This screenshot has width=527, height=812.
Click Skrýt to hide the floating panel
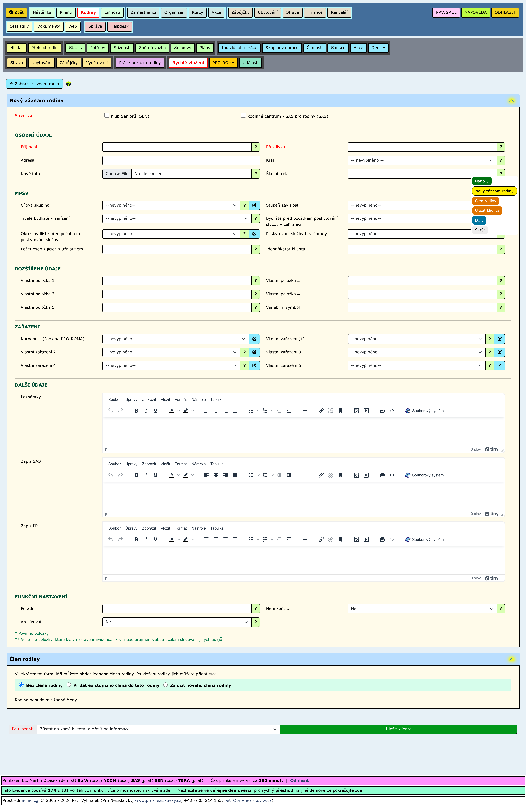pyautogui.click(x=480, y=230)
